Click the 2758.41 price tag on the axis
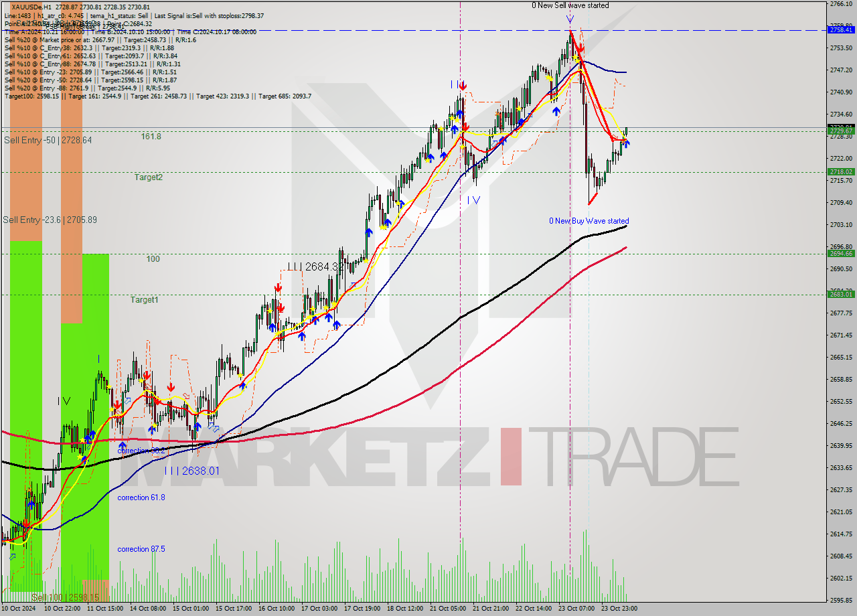This screenshot has height=616, width=857. point(842,29)
